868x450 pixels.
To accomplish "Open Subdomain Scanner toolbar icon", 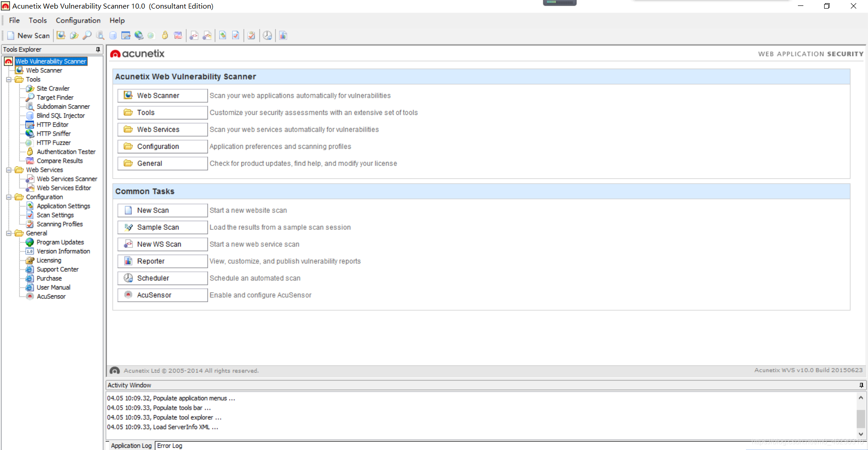I will click(x=100, y=35).
